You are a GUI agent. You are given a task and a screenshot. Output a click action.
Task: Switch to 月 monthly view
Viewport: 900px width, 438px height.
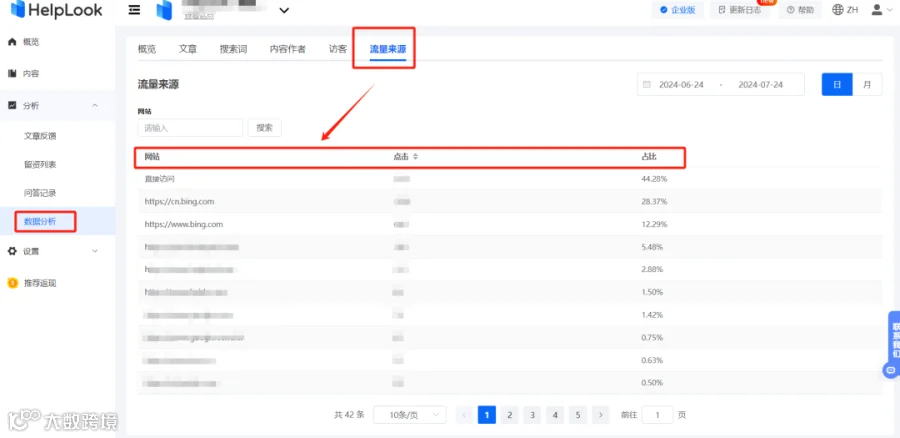click(867, 84)
